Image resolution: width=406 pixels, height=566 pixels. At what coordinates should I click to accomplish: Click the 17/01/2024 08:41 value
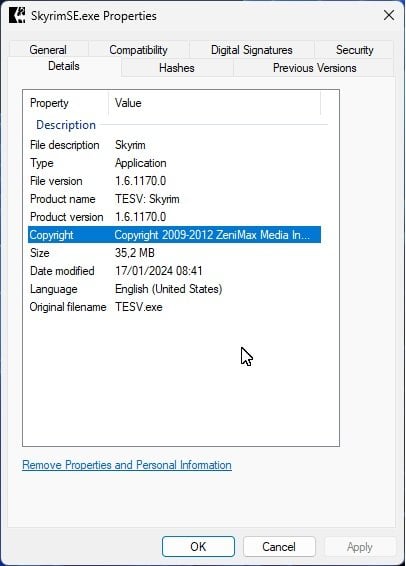159,271
